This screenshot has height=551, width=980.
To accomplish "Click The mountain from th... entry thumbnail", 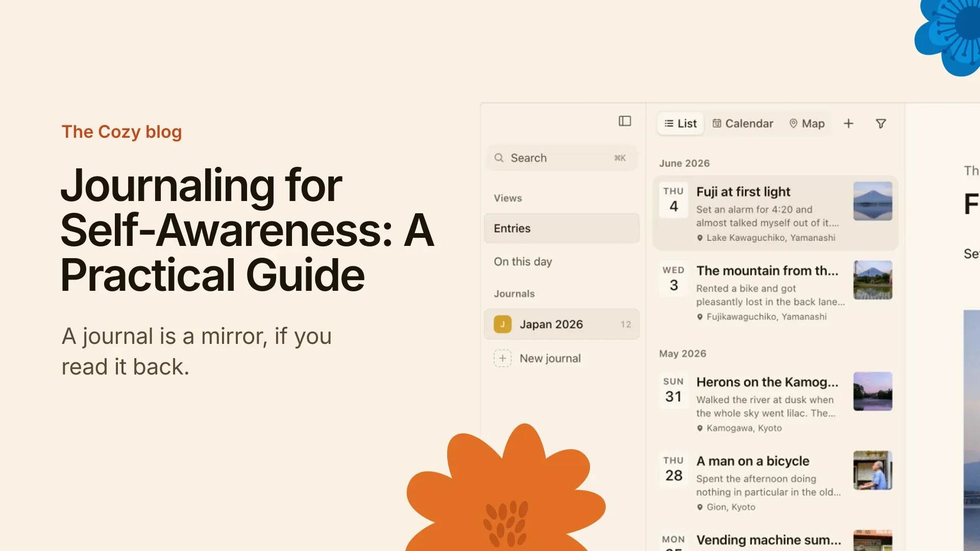I will click(x=873, y=280).
